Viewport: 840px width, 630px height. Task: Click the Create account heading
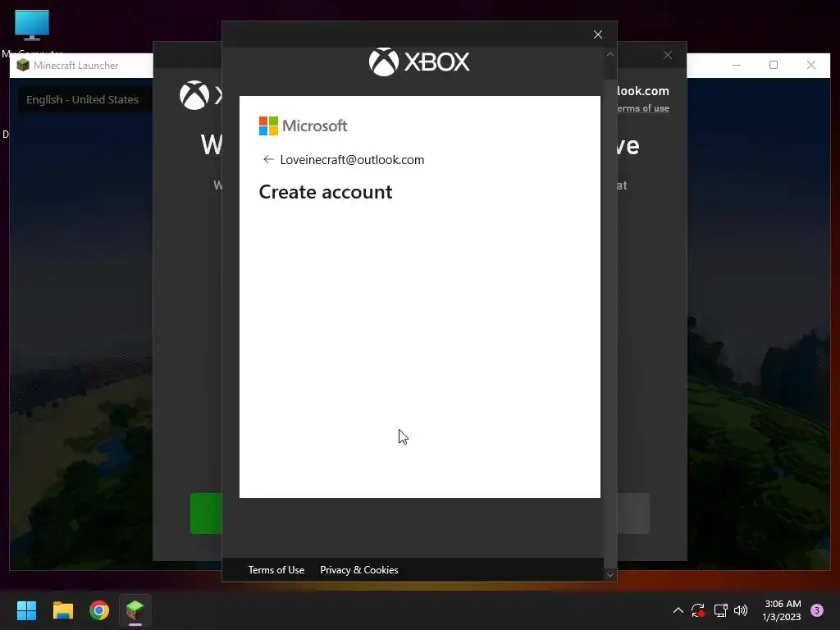click(326, 192)
